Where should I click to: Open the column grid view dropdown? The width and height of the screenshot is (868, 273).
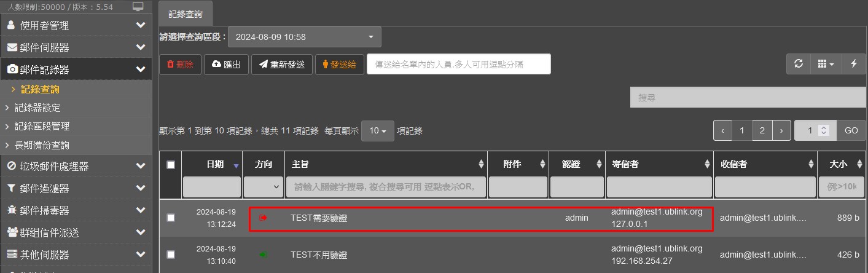[825, 64]
